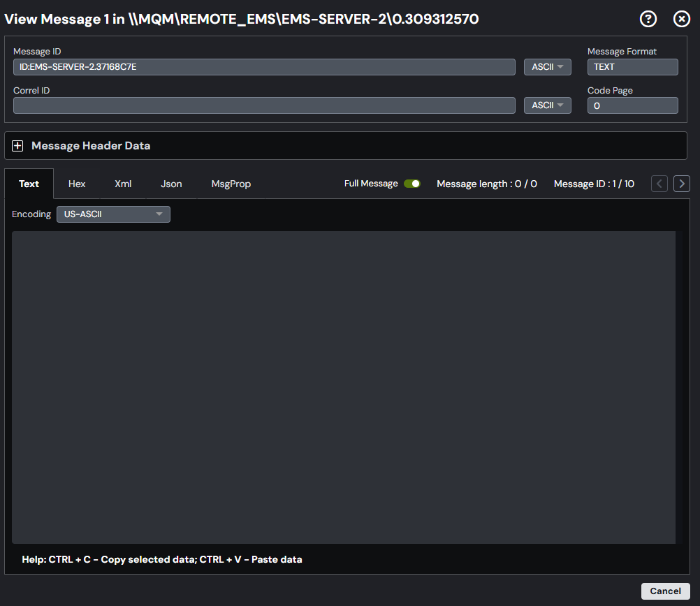Image resolution: width=700 pixels, height=606 pixels.
Task: Click the dialog title View Message 1
Action: (x=241, y=19)
